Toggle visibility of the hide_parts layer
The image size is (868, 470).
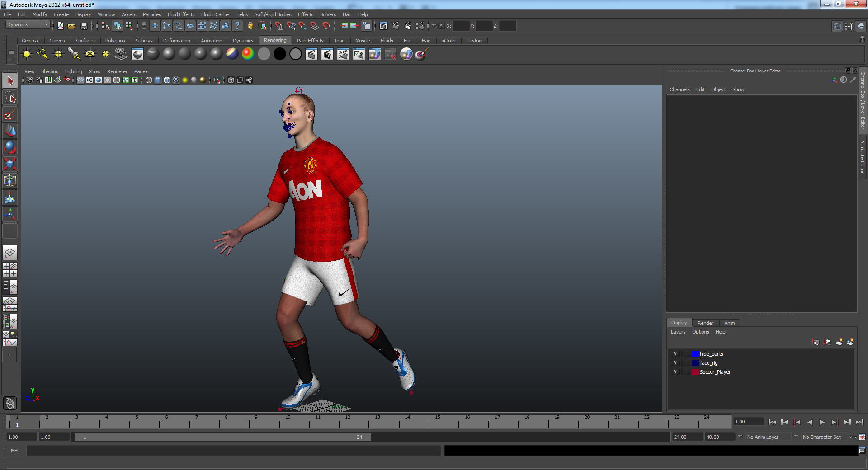[675, 354]
